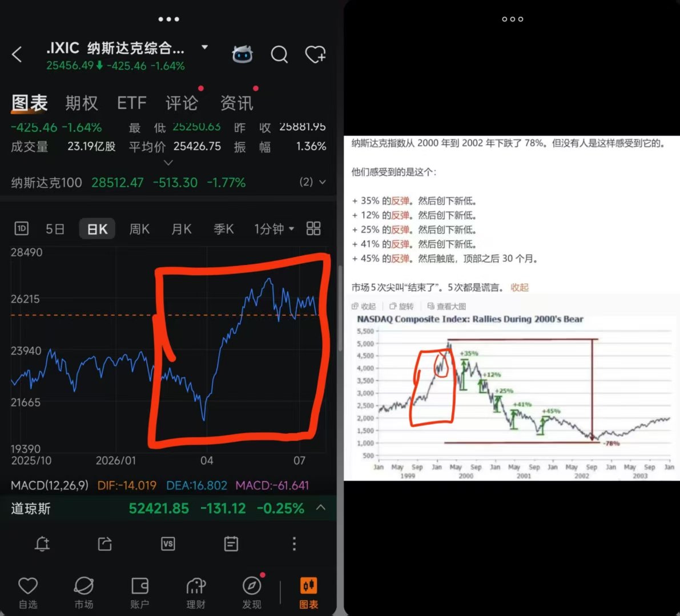The image size is (680, 616).
Task: Select the 季K chart period
Action: click(x=223, y=228)
